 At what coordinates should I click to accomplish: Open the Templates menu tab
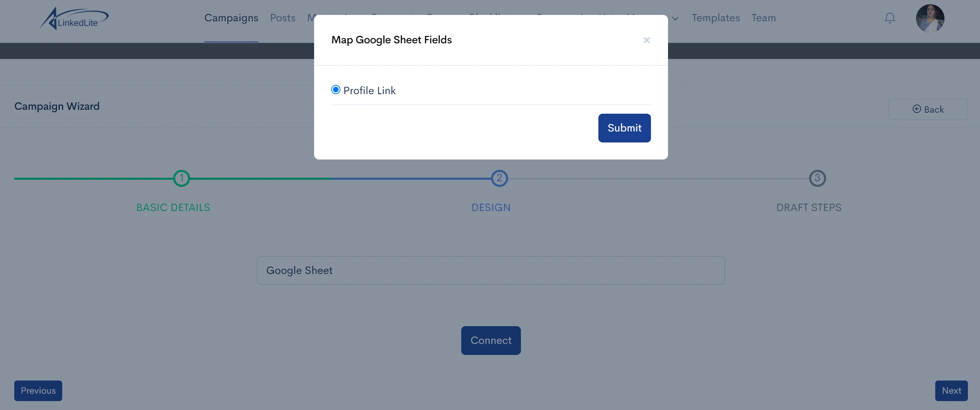pos(715,17)
